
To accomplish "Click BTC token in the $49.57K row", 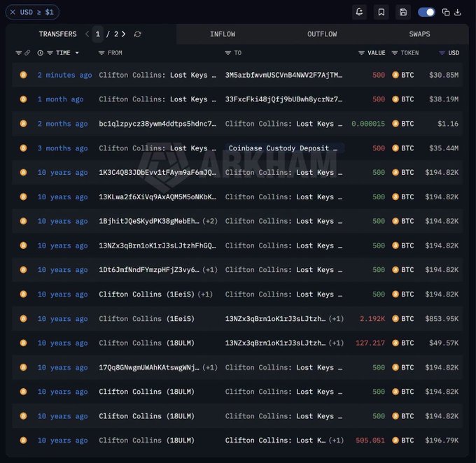I will click(402, 343).
